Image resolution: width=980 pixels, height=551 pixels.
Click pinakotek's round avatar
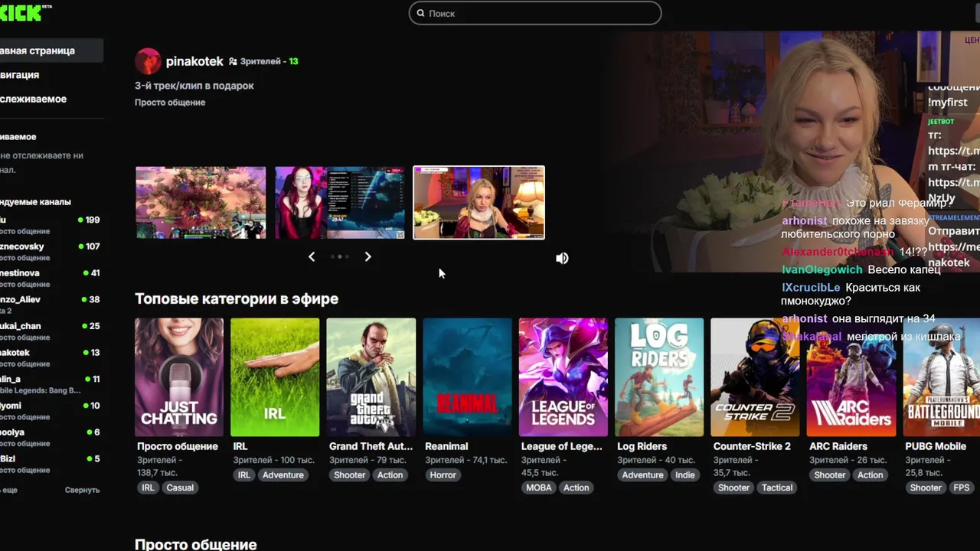148,61
